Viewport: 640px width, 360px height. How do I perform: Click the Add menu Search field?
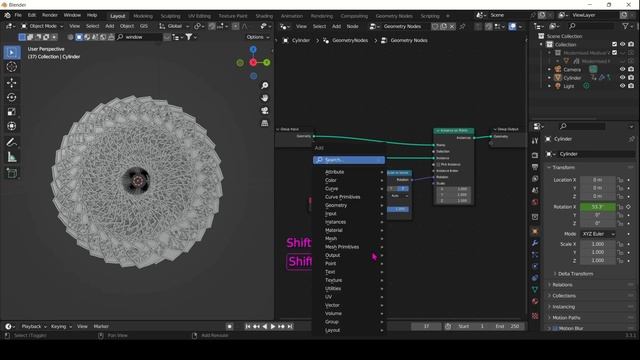point(349,160)
